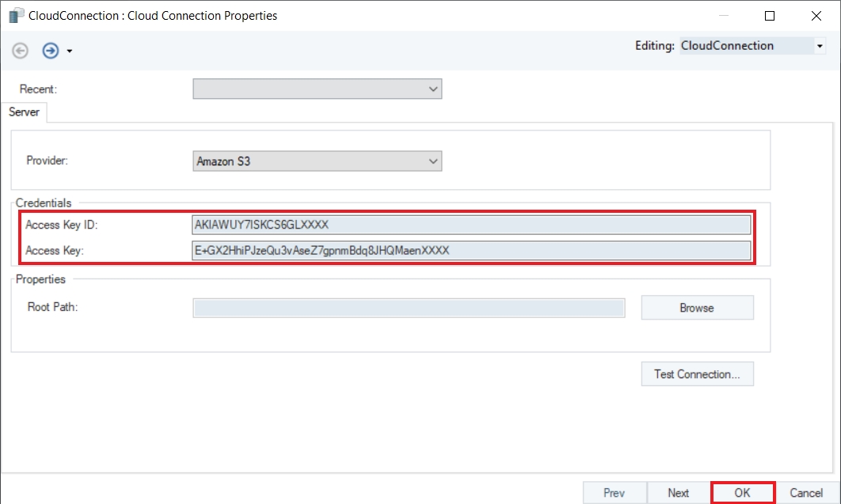Cancel the Cloud Connection Properties dialog
Screen dimensions: 841x504
(x=806, y=493)
